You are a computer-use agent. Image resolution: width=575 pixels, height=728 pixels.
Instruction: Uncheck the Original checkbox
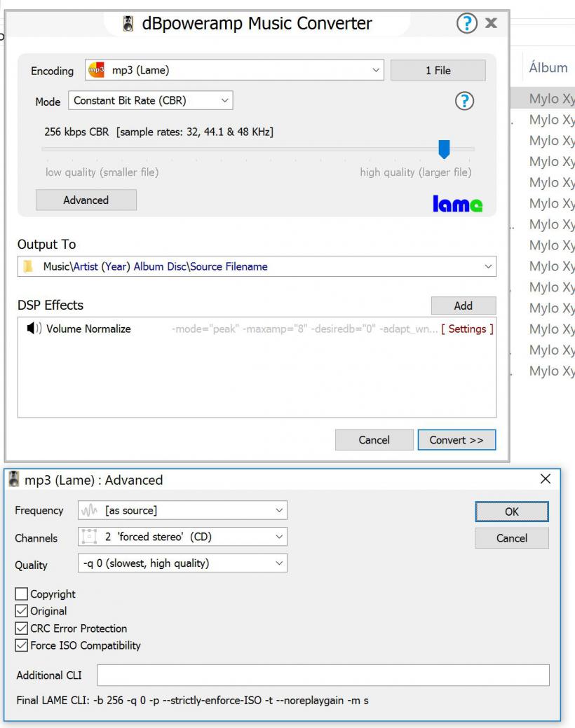tap(22, 611)
